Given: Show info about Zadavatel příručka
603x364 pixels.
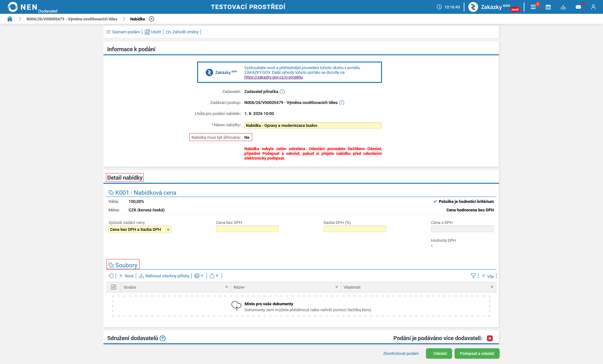Looking at the screenshot, I should click(282, 92).
